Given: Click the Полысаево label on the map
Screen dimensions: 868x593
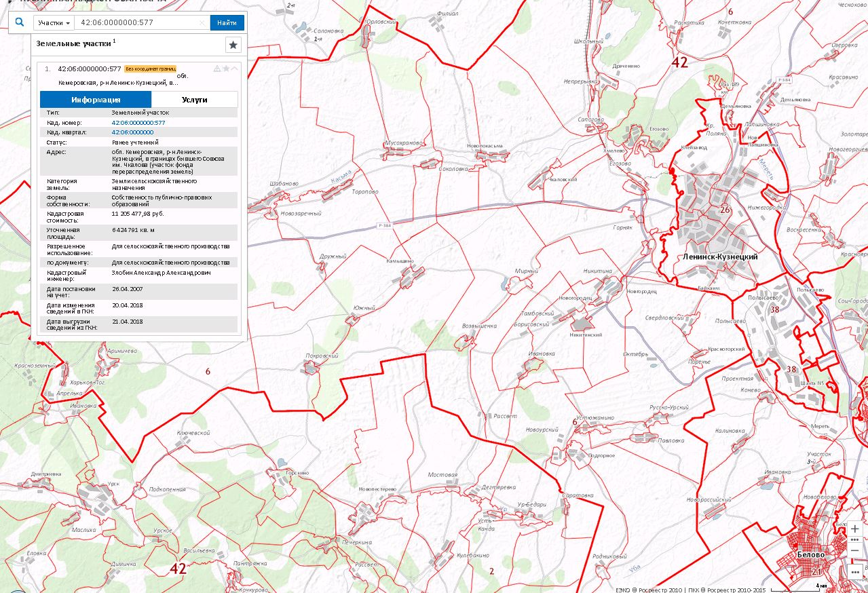Looking at the screenshot, I should click(762, 297).
